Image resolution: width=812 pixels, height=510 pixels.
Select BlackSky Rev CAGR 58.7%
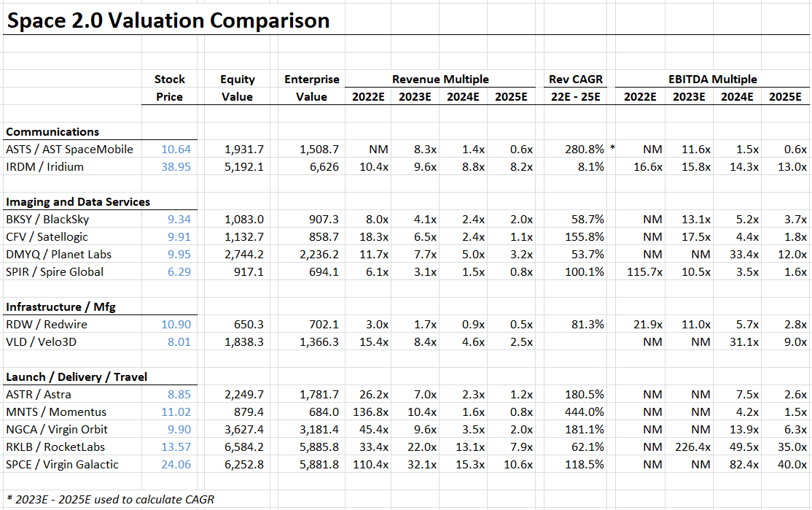tap(587, 219)
